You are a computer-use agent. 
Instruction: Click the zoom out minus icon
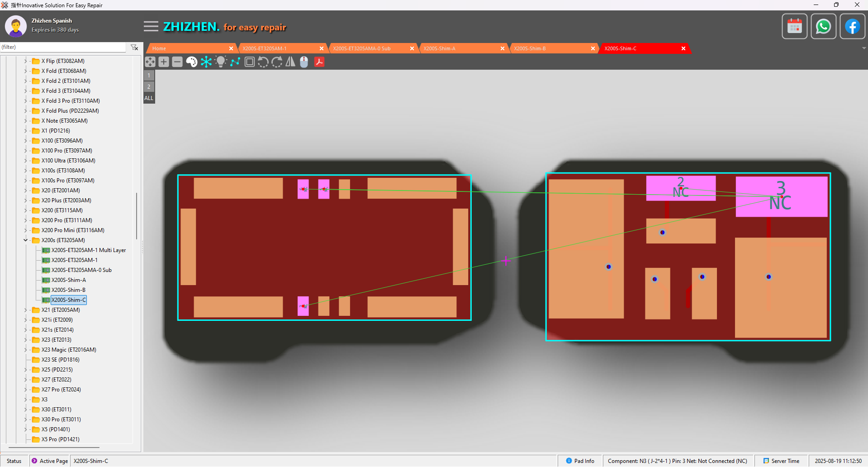tap(177, 62)
